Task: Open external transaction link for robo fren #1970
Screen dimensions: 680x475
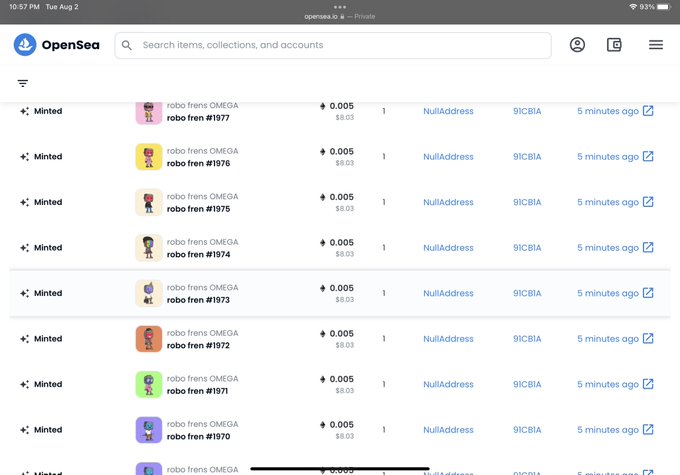Action: [x=648, y=430]
